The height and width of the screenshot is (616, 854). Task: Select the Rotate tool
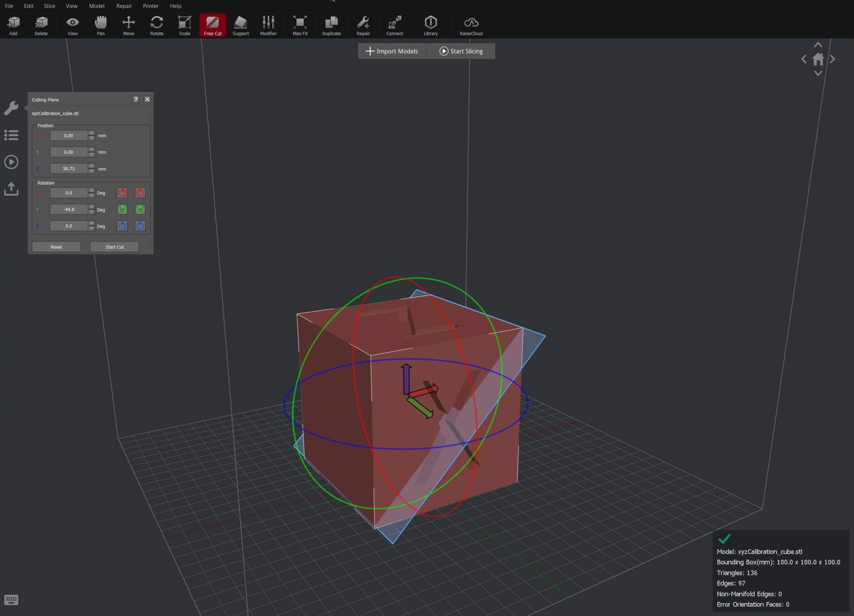pos(156,25)
